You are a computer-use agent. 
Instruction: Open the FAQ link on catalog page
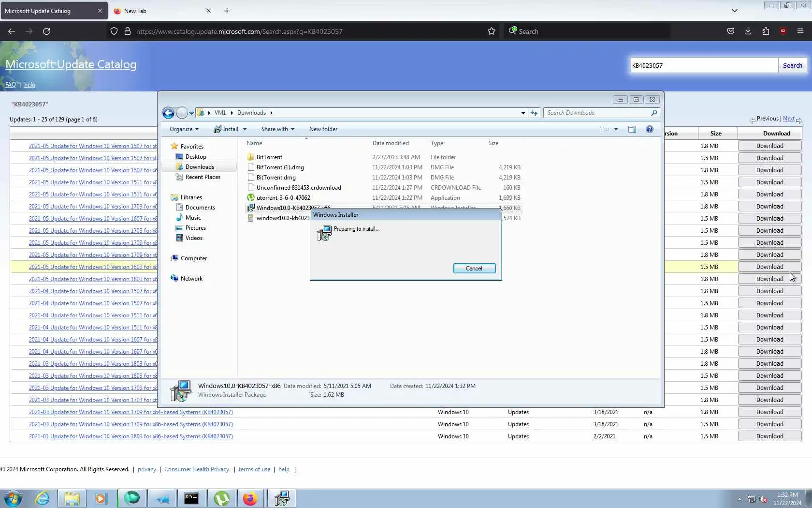(11, 85)
